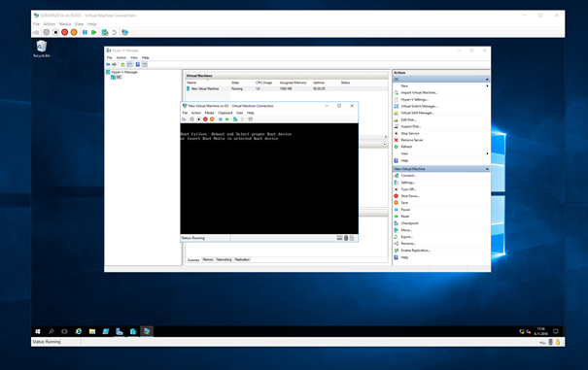Viewport: 588px width, 370px height.
Task: Open Action menu in Hyper-V Manager
Action: 121,57
